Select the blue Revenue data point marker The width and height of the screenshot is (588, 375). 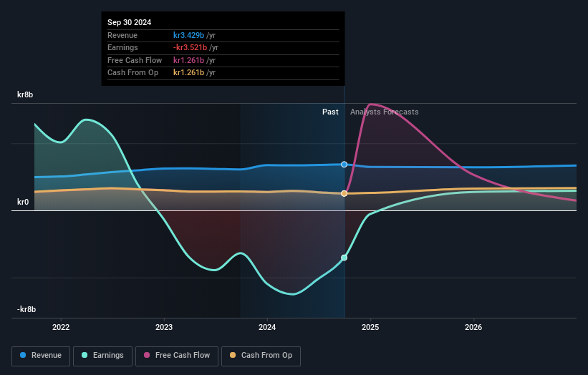pos(344,165)
